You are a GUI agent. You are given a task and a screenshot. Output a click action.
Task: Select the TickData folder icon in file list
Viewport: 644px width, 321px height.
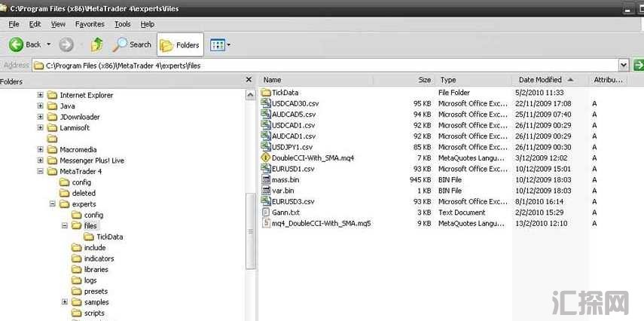coord(265,93)
